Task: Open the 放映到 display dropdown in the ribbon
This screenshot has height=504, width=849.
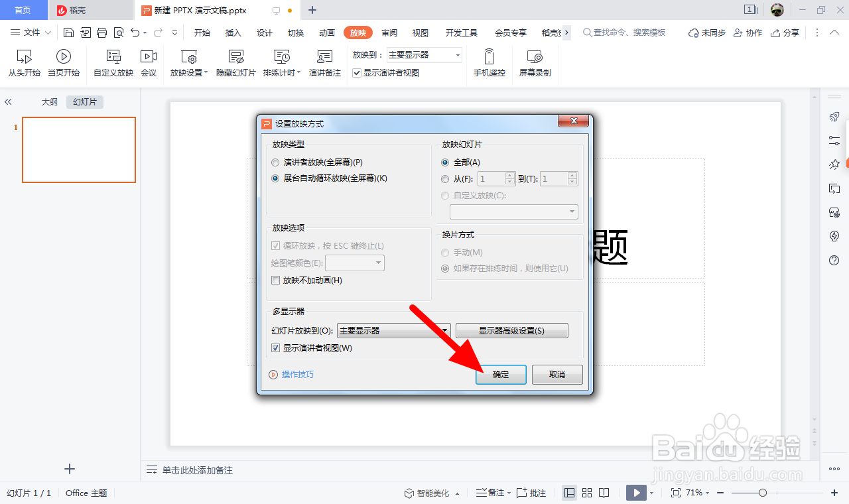Action: (458, 55)
